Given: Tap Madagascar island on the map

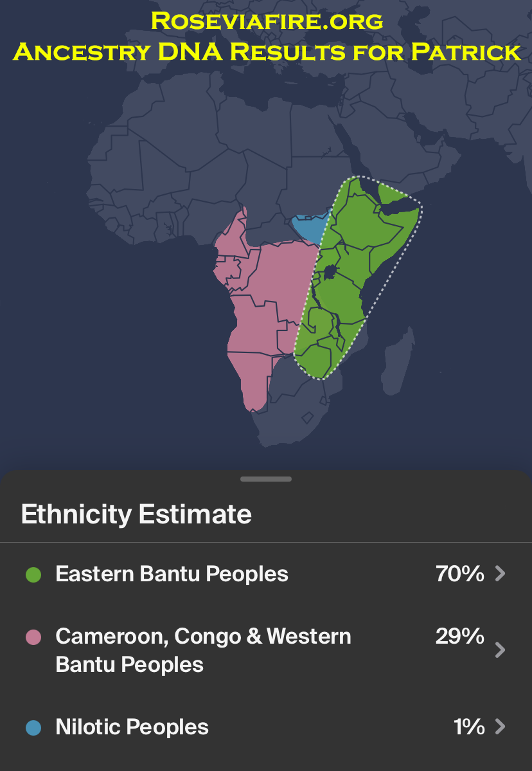Looking at the screenshot, I should tap(398, 362).
